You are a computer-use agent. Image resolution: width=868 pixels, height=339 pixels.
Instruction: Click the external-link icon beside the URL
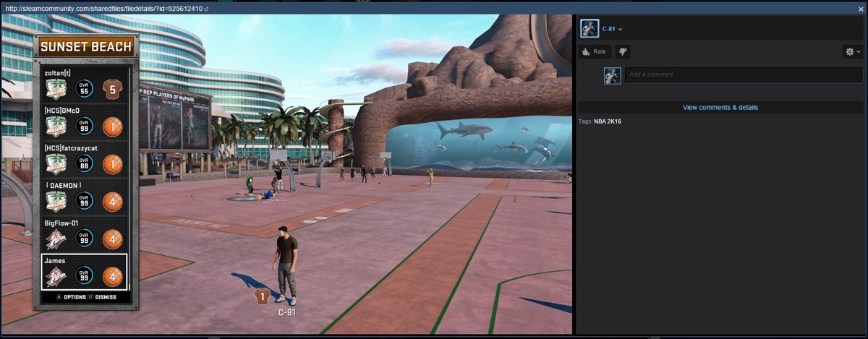coord(208,8)
